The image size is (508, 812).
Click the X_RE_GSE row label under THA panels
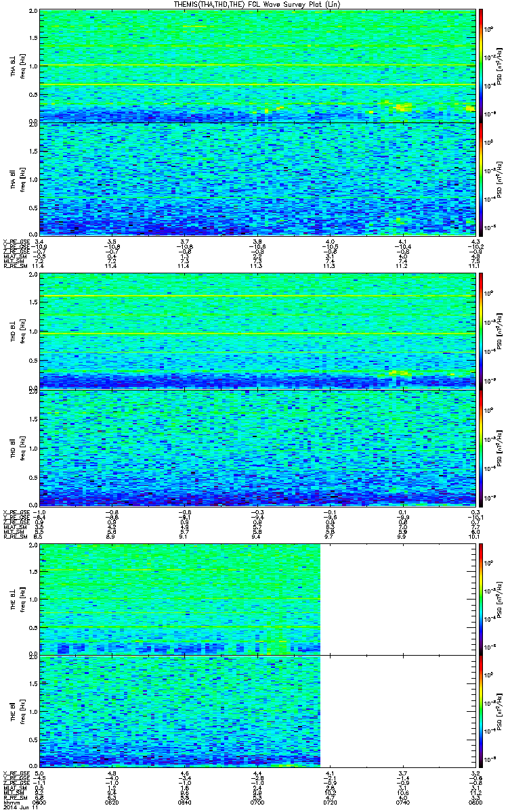[15, 242]
